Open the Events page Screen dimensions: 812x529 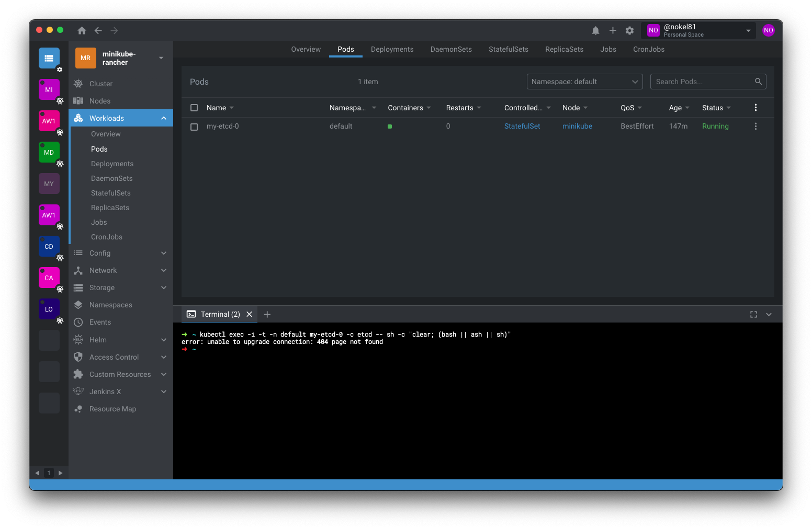tap(99, 322)
